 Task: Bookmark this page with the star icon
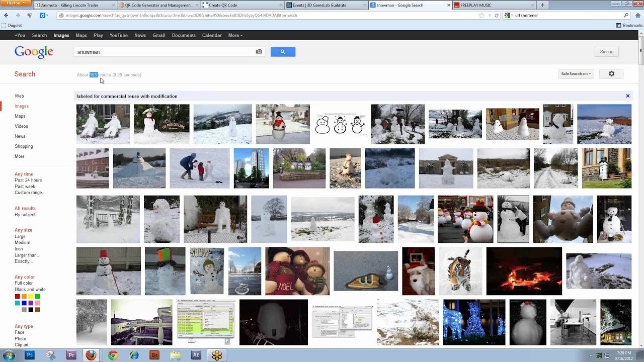[481, 16]
